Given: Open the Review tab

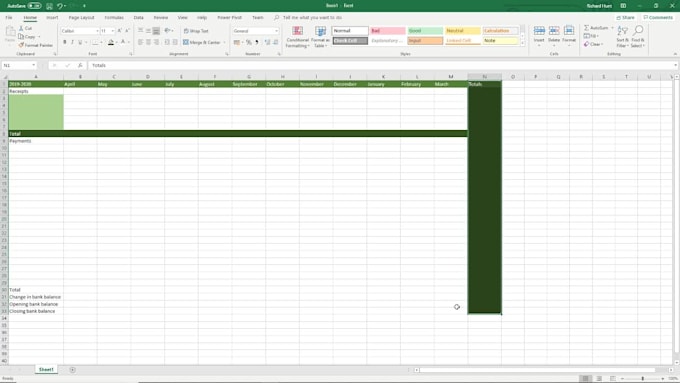Looking at the screenshot, I should point(160,17).
